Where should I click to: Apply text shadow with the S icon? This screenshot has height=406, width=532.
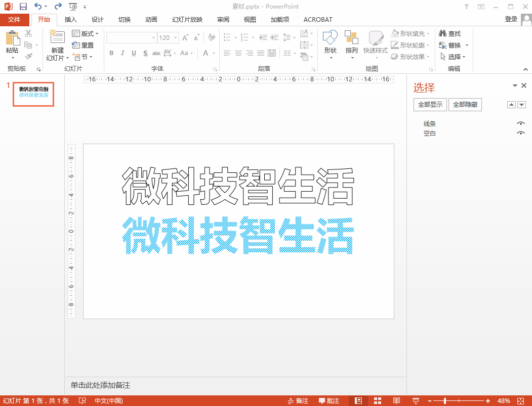(145, 53)
